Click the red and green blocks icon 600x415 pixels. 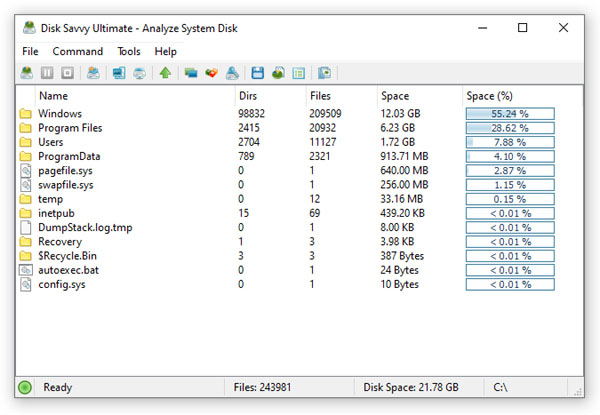(x=212, y=73)
